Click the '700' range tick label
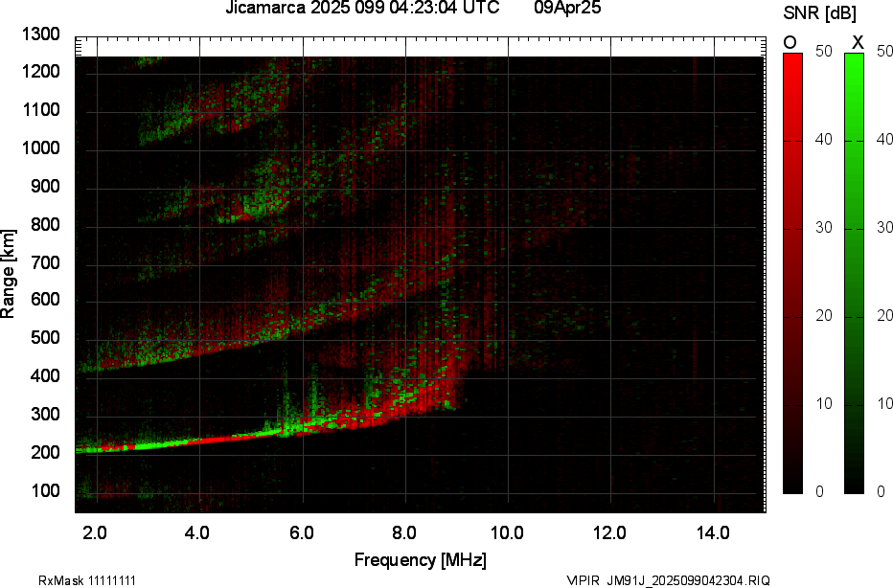The height and width of the screenshot is (588, 893). pos(44,262)
